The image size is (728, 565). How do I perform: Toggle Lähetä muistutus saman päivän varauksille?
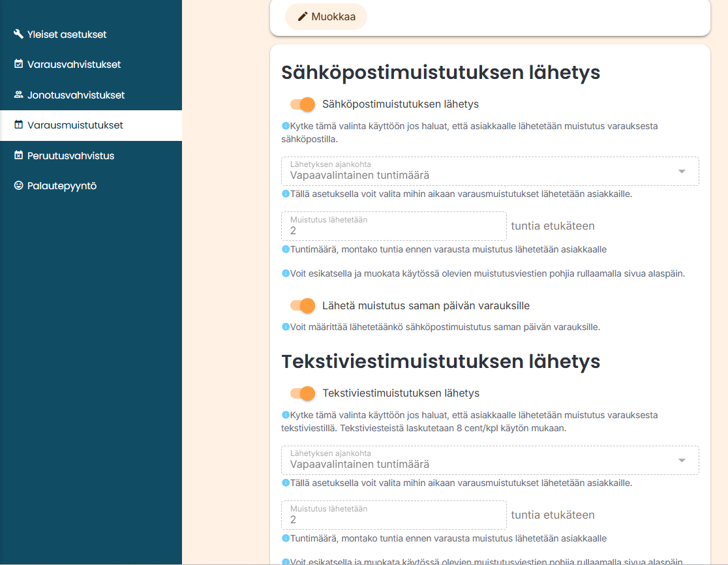pyautogui.click(x=303, y=305)
